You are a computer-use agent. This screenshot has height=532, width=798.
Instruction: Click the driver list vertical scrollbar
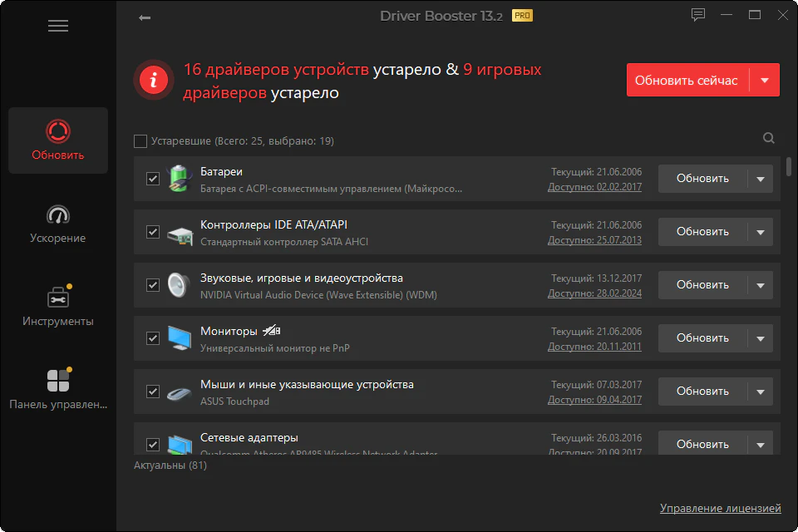coord(788,173)
